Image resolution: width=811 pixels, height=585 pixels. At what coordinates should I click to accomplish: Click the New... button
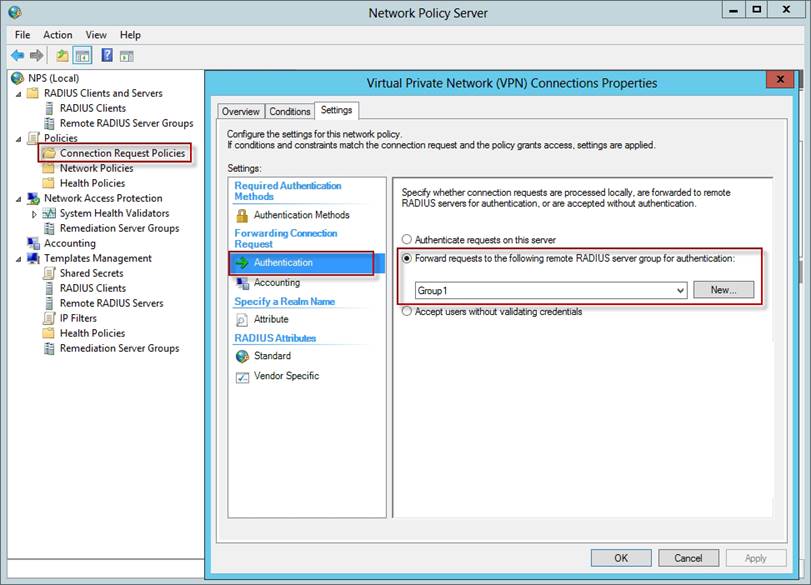[x=723, y=290]
